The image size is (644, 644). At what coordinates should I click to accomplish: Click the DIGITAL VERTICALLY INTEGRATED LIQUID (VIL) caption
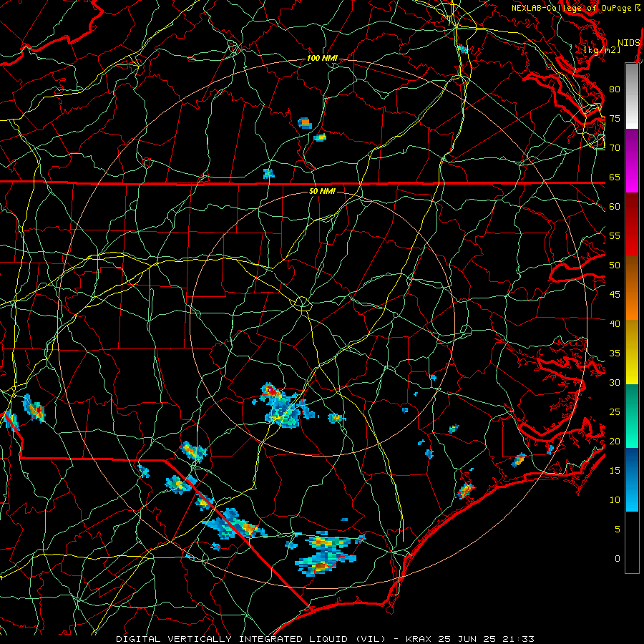click(x=250, y=639)
